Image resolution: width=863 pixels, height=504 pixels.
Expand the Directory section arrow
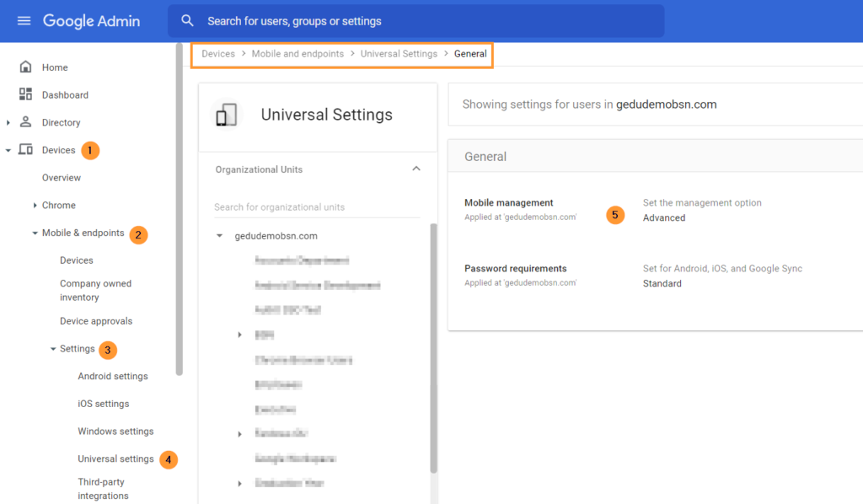pyautogui.click(x=8, y=123)
